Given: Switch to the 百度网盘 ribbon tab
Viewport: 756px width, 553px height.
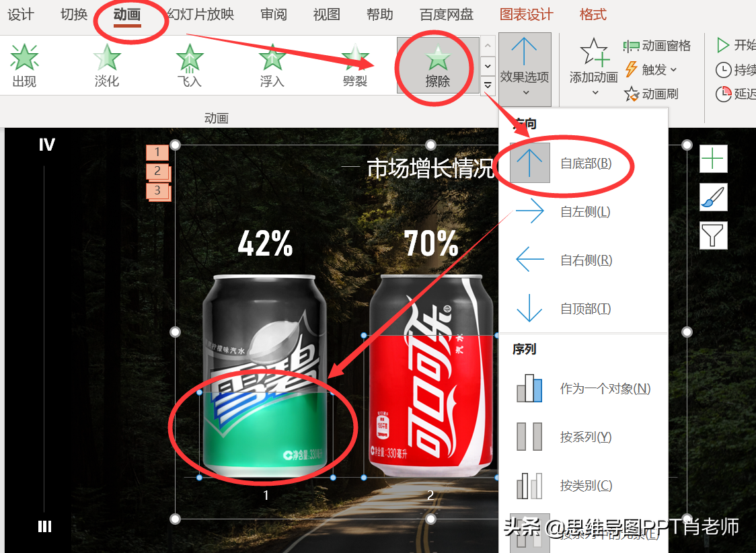Looking at the screenshot, I should pyautogui.click(x=447, y=14).
